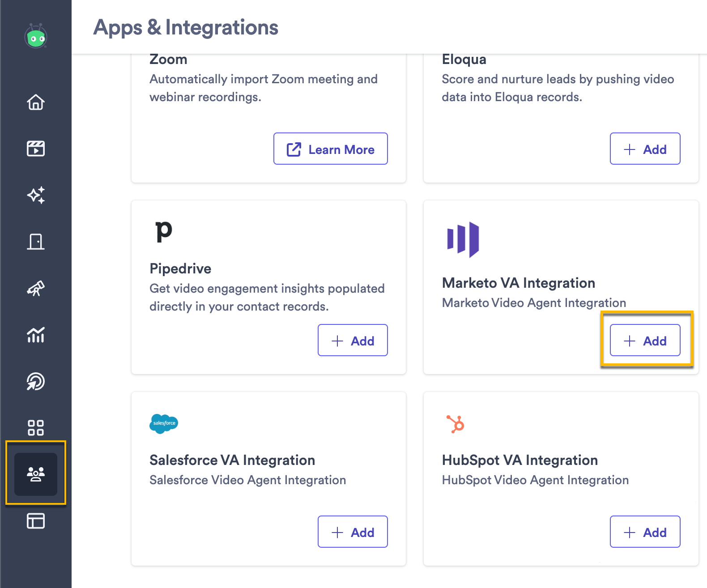The height and width of the screenshot is (588, 707).
Task: Open the analytics chart icon
Action: coord(36,335)
